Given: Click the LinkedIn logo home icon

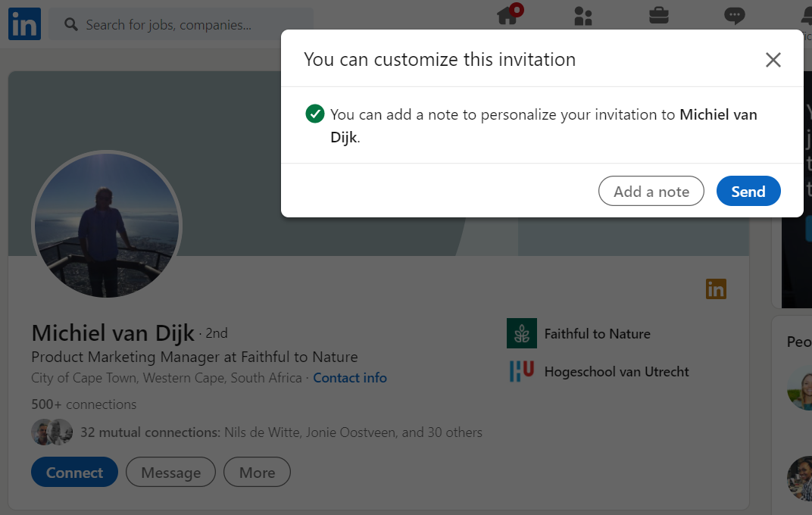Looking at the screenshot, I should (x=24, y=24).
